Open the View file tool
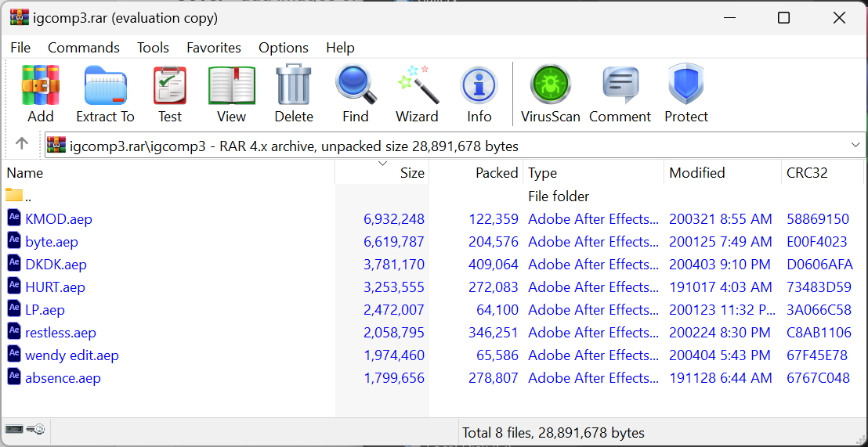The width and height of the screenshot is (868, 447). 231,85
